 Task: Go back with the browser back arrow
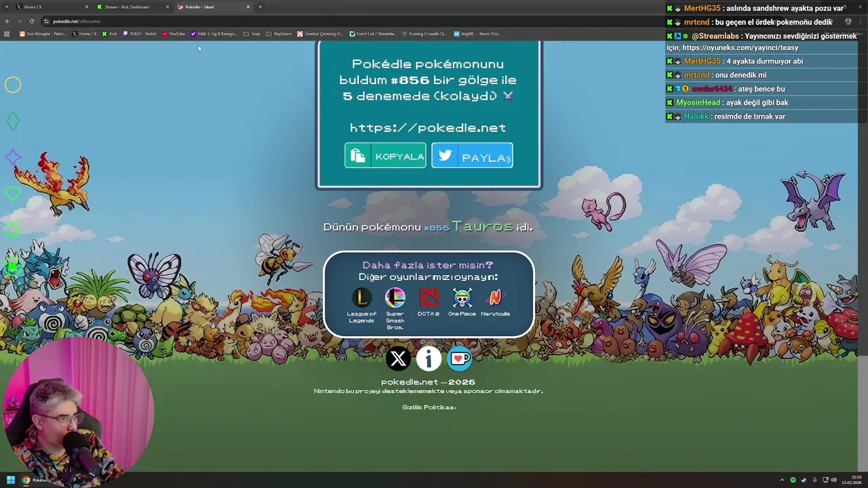coord(7,21)
